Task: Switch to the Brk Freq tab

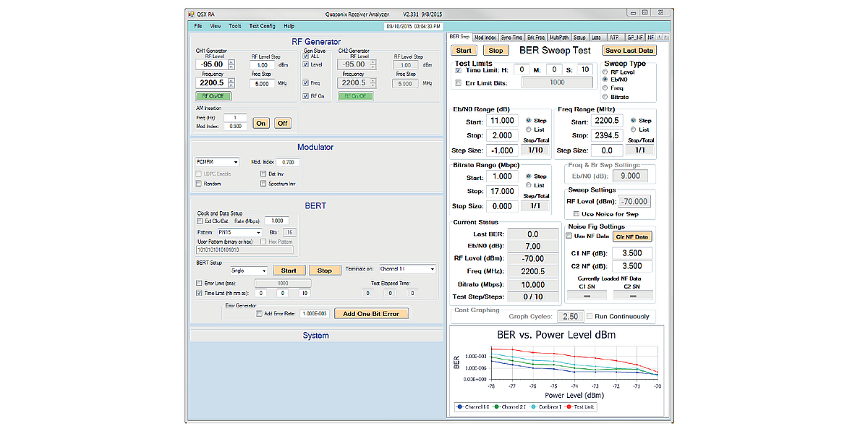Action: point(536,36)
